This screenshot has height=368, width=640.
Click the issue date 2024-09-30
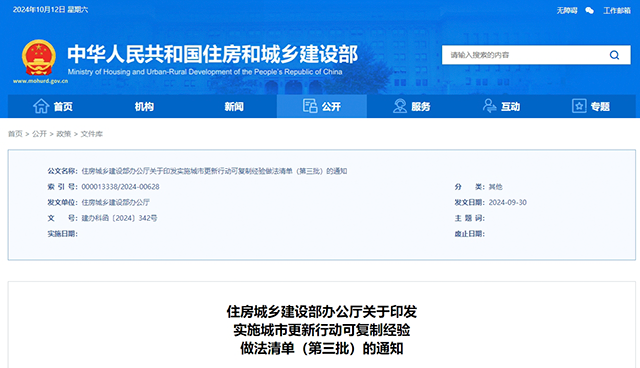(507, 202)
